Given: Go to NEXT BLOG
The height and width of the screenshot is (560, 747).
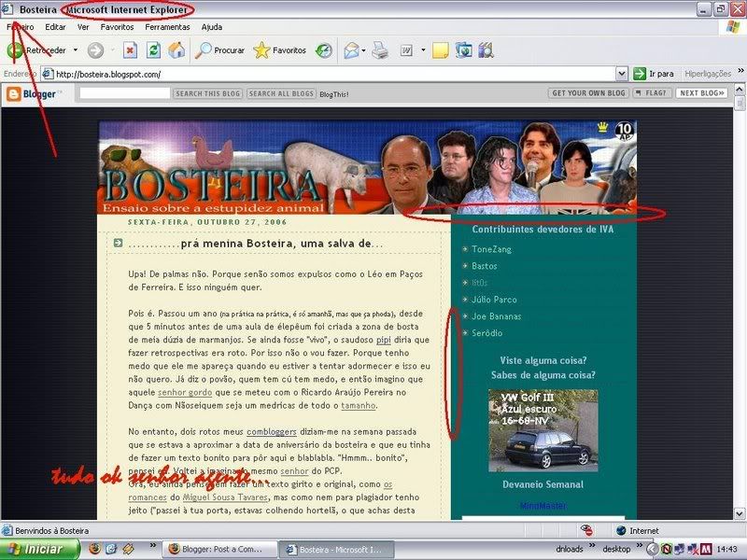Looking at the screenshot, I should click(x=702, y=92).
